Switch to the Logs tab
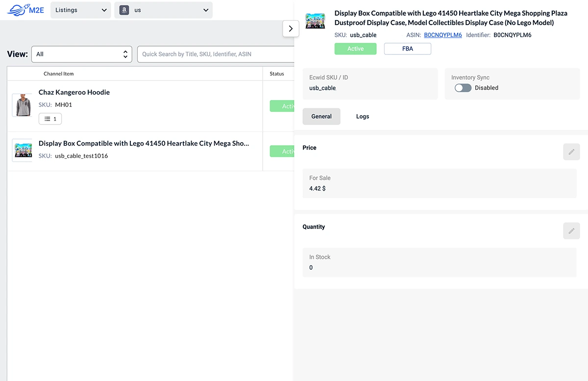The height and width of the screenshot is (381, 588). (363, 116)
